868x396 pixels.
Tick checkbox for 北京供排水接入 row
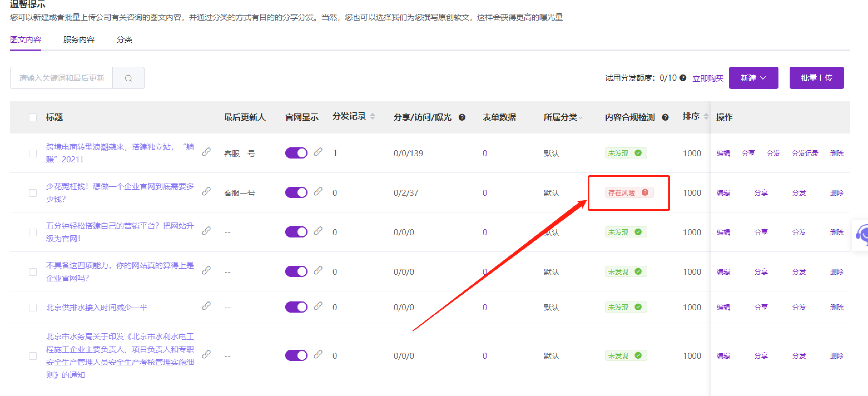(x=33, y=307)
